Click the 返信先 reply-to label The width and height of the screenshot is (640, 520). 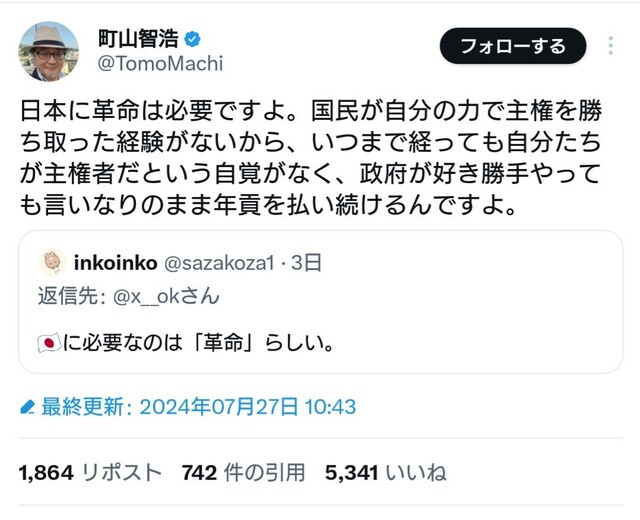click(73, 296)
